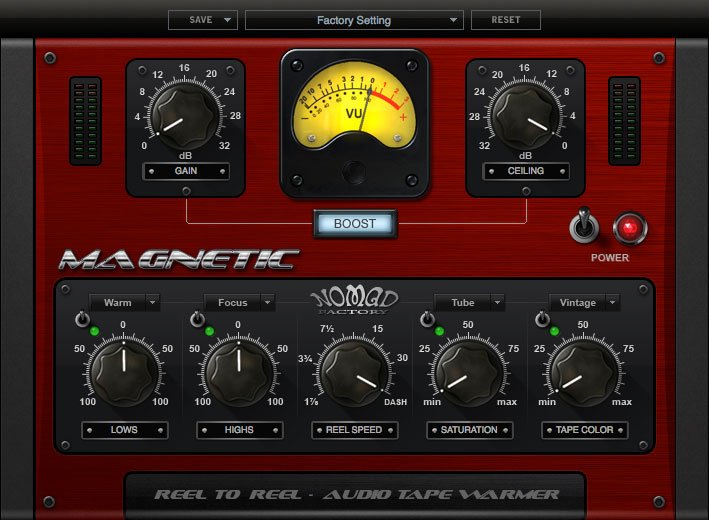Screen dimensions: 709x520
Task: Click the HIGHS knob
Action: pyautogui.click(x=239, y=373)
